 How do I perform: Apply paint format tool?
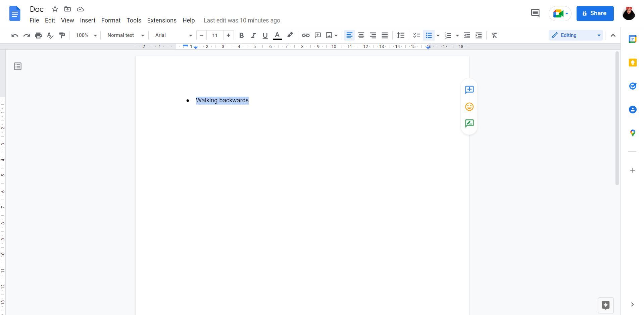point(62,35)
